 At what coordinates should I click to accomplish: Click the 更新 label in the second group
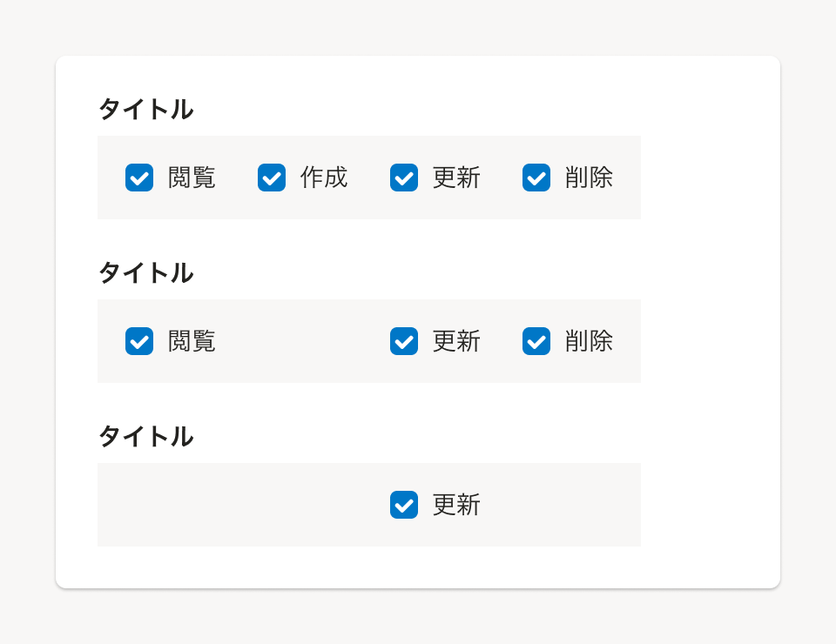[x=456, y=341]
